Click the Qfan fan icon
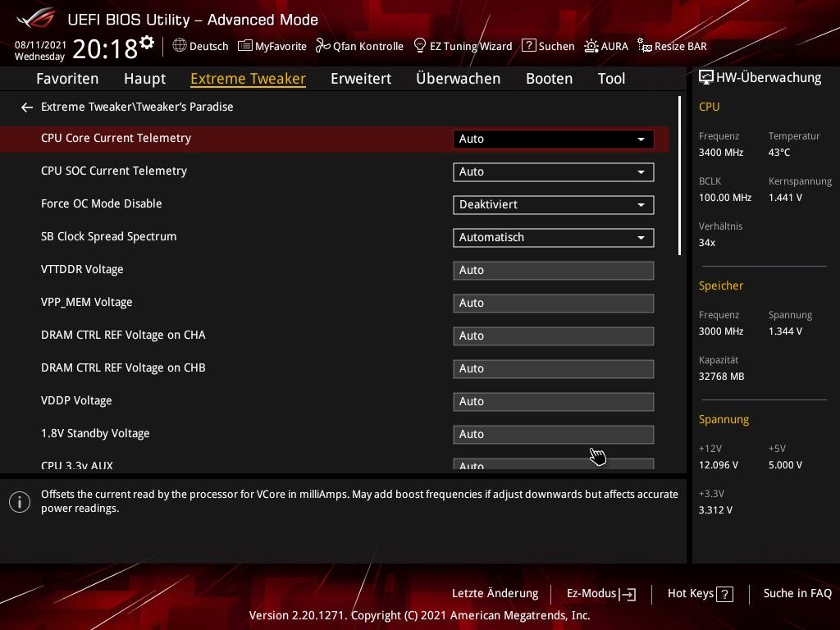840x630 pixels. [322, 46]
